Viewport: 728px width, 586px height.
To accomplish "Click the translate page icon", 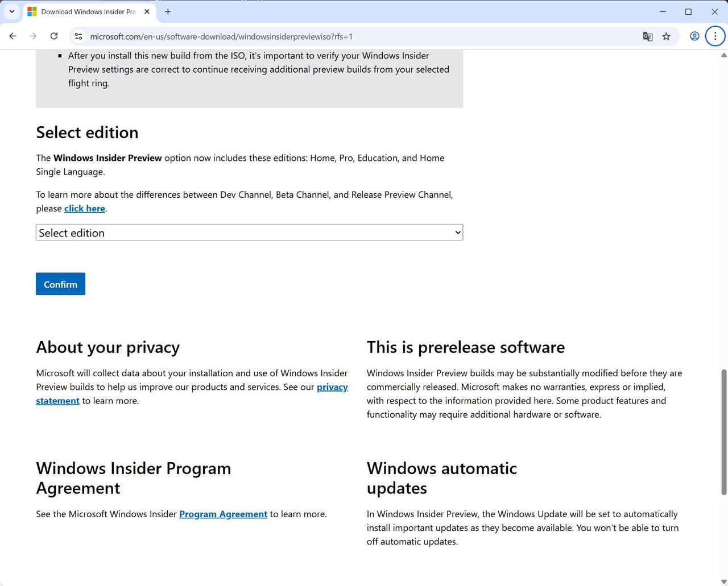I will (647, 36).
